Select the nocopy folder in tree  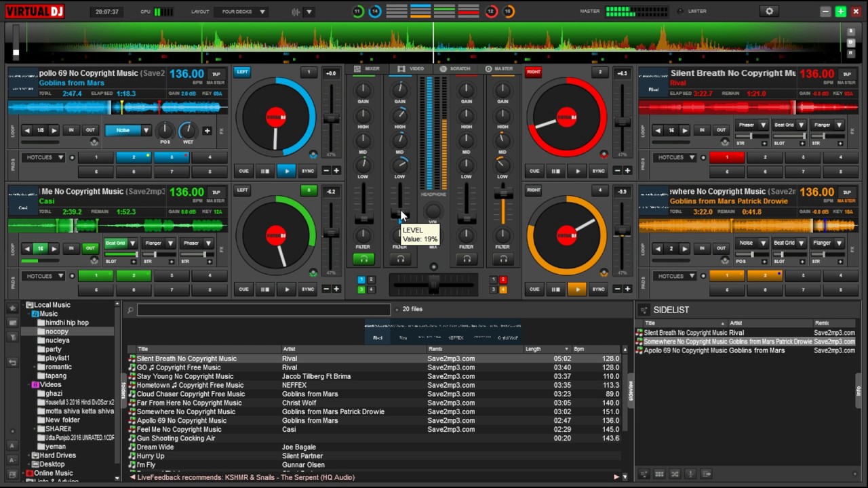[x=57, y=331]
